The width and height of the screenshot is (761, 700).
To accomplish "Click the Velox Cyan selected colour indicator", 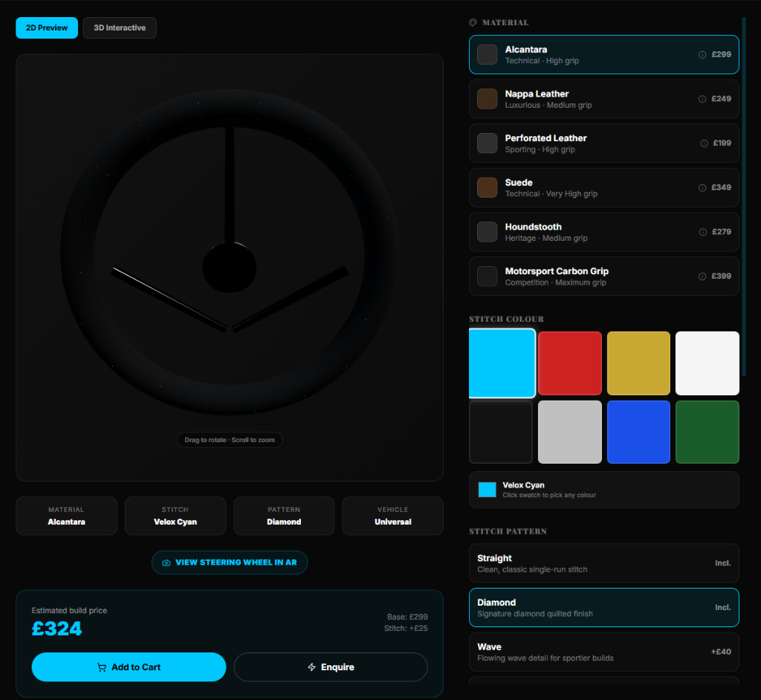I will [487, 489].
